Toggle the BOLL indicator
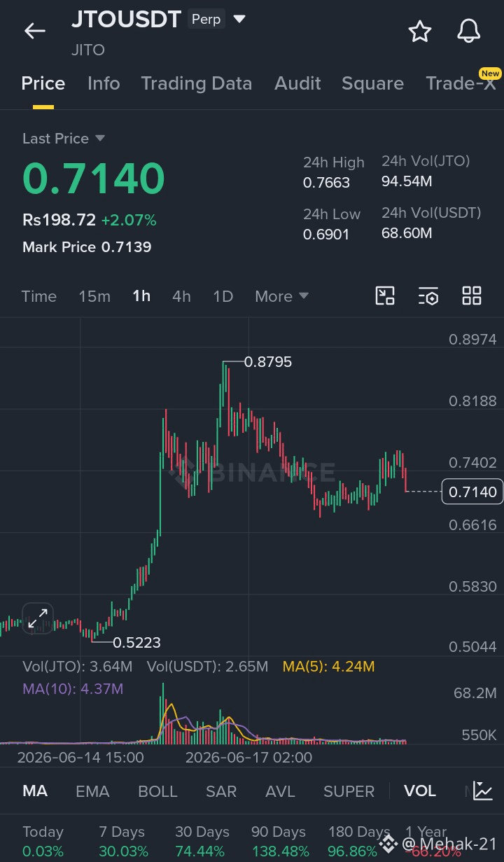 click(157, 791)
